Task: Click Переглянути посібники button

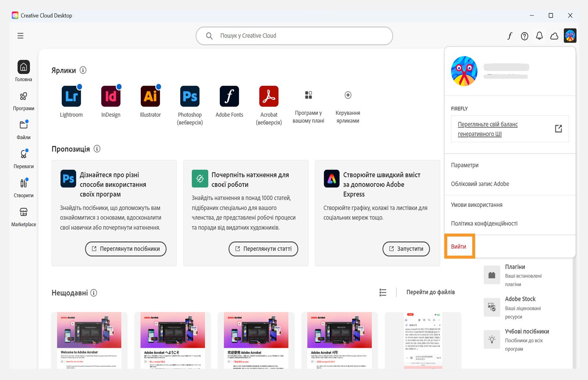Action: coord(126,249)
